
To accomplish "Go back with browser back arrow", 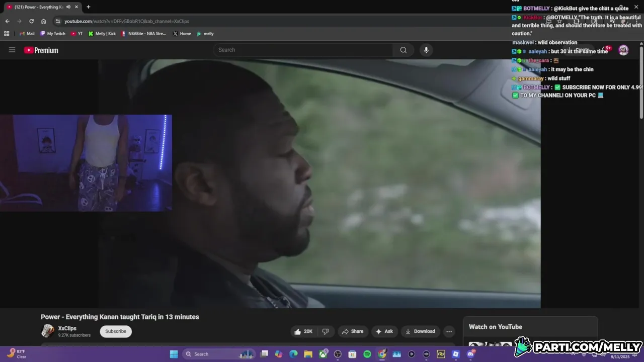I will tap(7, 21).
